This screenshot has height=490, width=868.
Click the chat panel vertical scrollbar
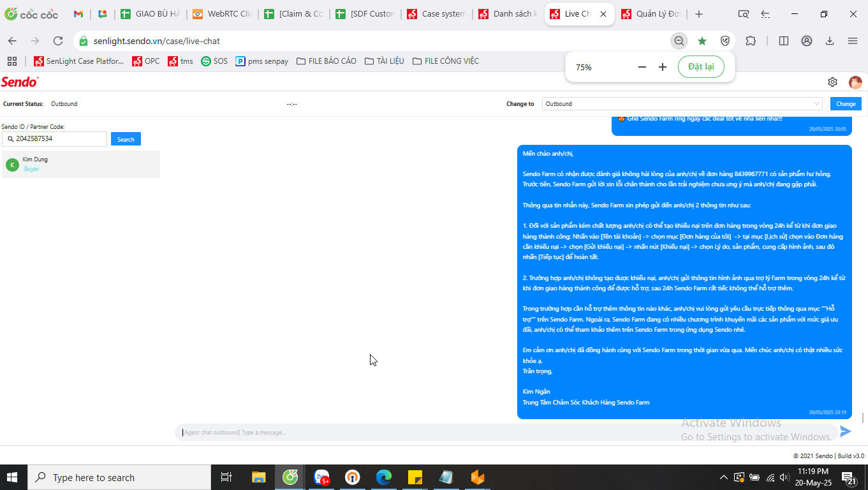pos(864,417)
